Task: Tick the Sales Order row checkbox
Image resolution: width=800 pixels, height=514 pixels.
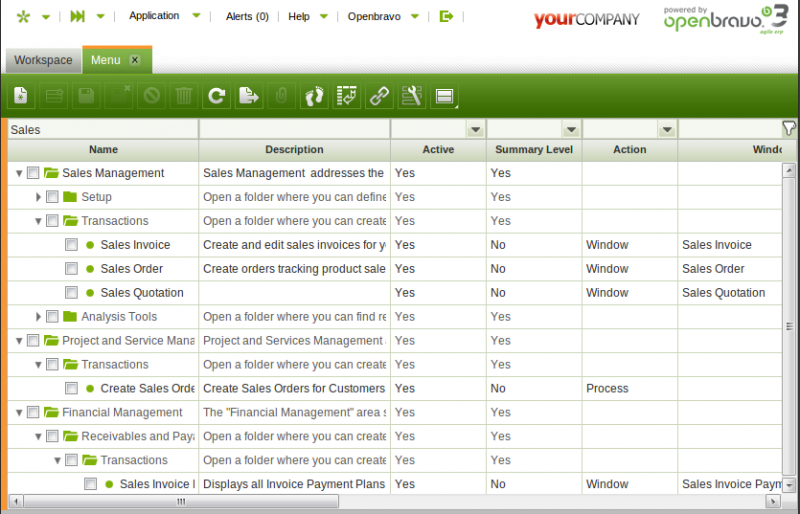Action: [x=72, y=269]
